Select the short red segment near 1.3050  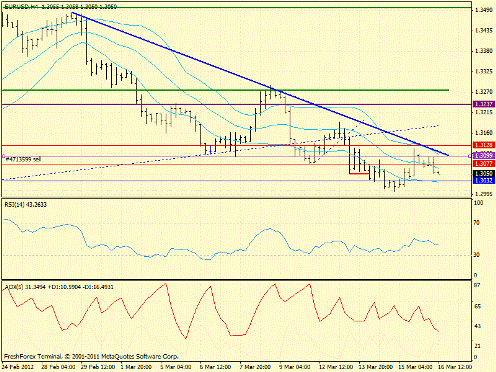pos(359,173)
